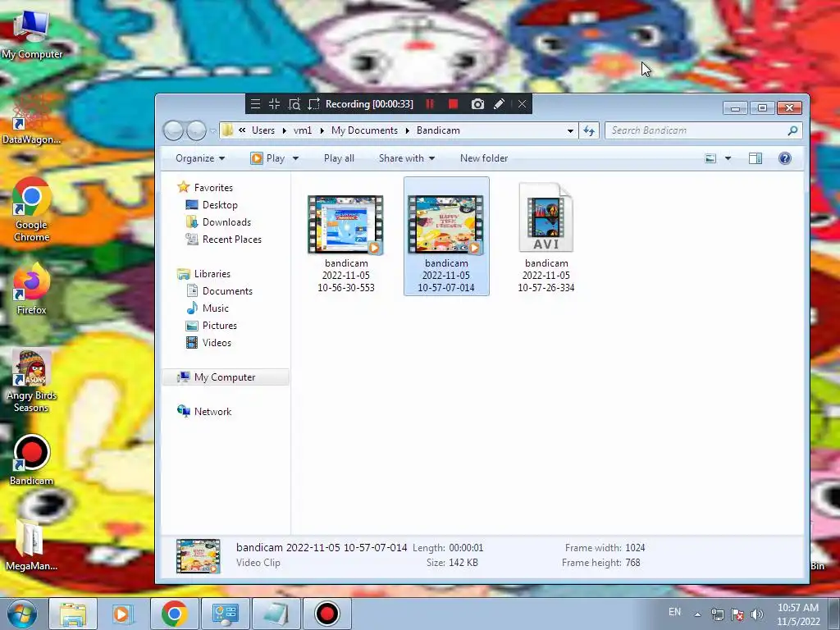Expand the address bar history dropdown
The image size is (840, 630).
(571, 130)
